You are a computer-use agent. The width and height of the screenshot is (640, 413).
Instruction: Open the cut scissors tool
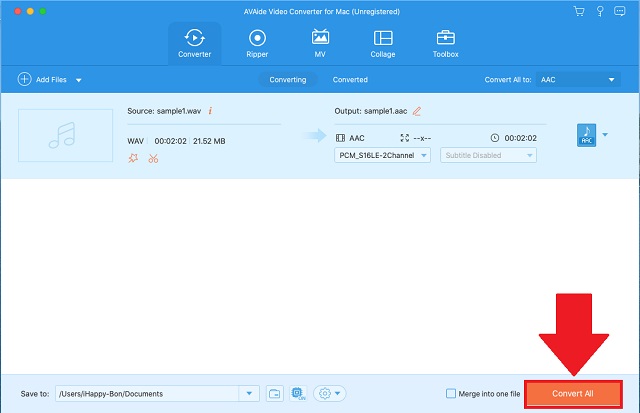(153, 158)
